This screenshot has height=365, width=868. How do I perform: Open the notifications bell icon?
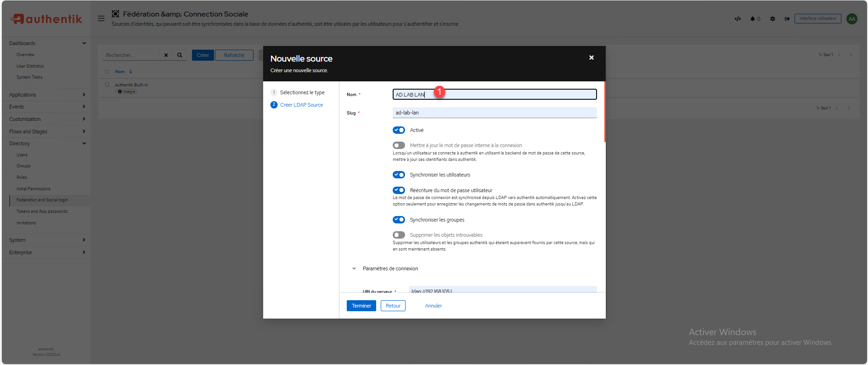[753, 19]
